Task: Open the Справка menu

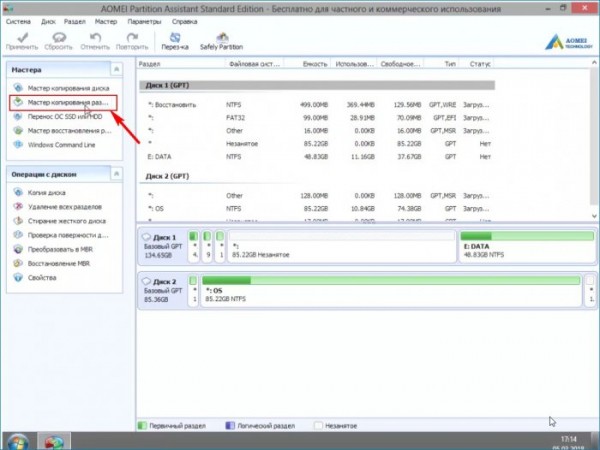Action: coord(185,21)
